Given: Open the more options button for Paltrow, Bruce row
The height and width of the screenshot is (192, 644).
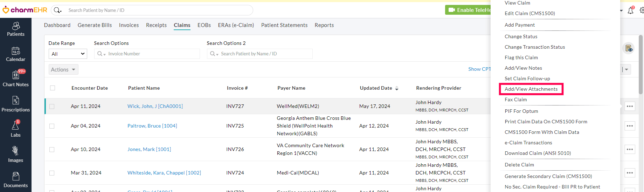Looking at the screenshot, I should (x=630, y=126).
